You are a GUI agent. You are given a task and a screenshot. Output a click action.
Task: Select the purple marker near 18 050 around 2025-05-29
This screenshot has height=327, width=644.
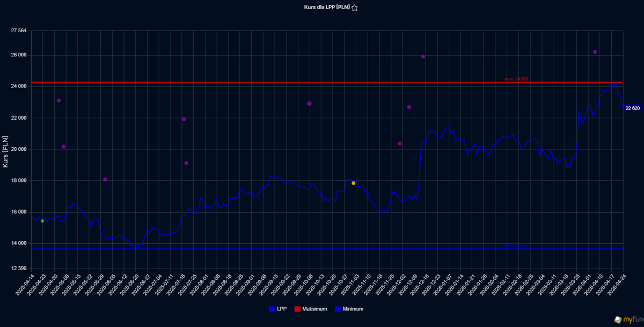coord(105,179)
